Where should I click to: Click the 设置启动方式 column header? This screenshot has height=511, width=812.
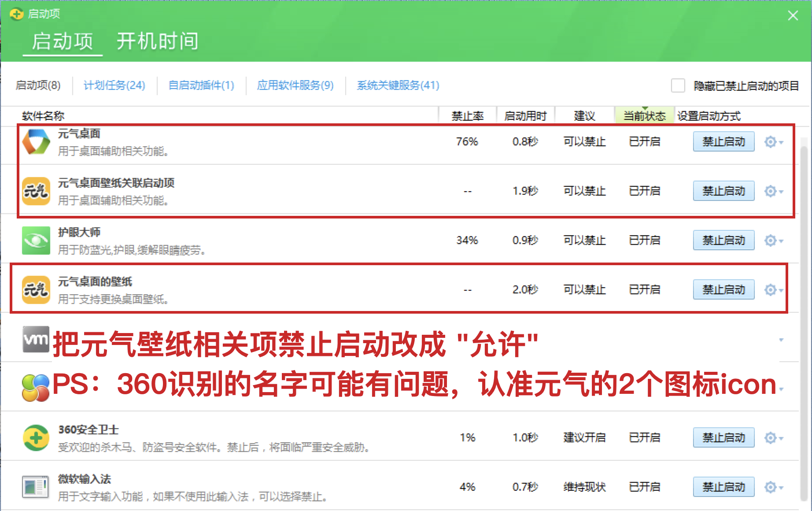pyautogui.click(x=709, y=116)
